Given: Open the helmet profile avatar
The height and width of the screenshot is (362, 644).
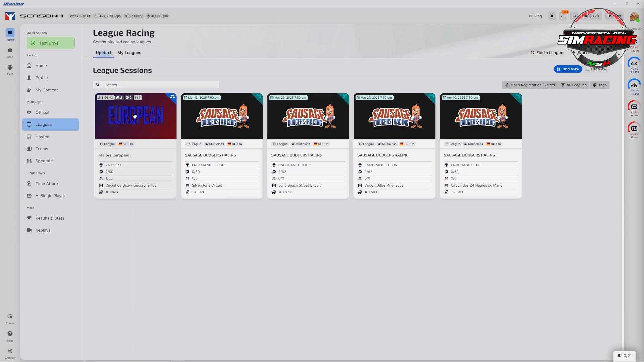Looking at the screenshot, I should 634,16.
